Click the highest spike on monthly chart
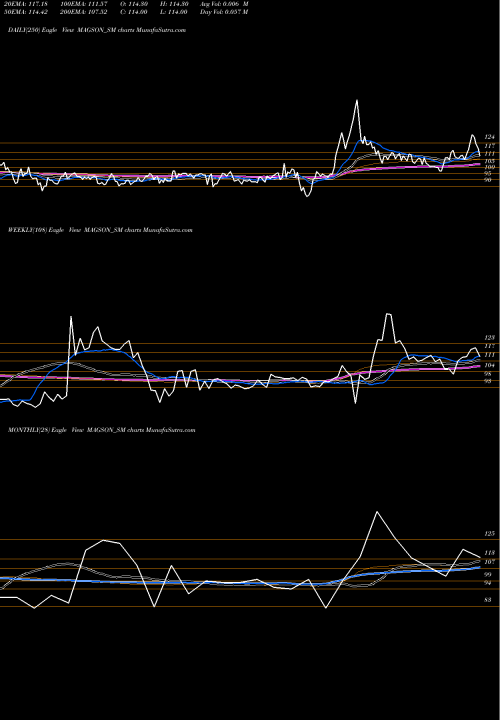The image size is (500, 720). [377, 512]
